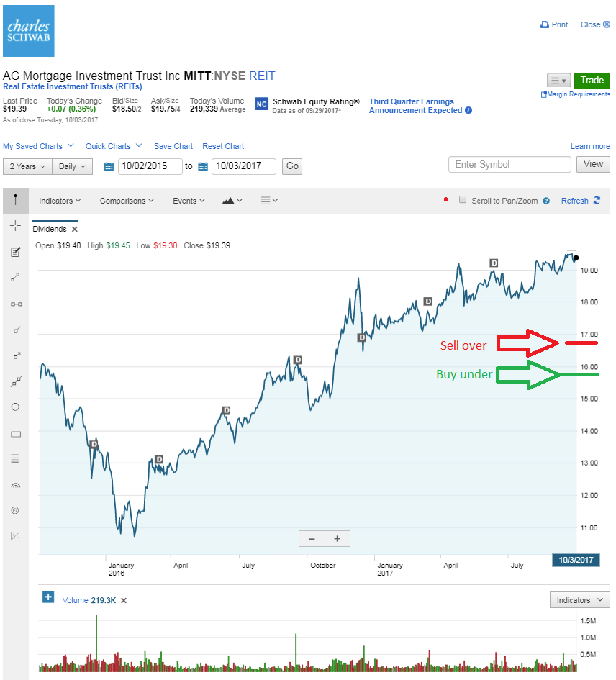Open the Indicators menu
Screen dimensions: 616x680
click(60, 201)
